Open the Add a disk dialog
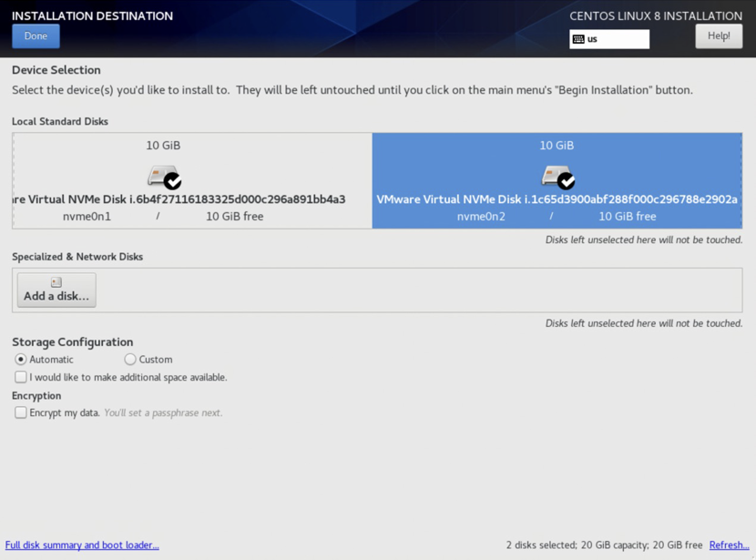The width and height of the screenshot is (756, 560). 56,290
